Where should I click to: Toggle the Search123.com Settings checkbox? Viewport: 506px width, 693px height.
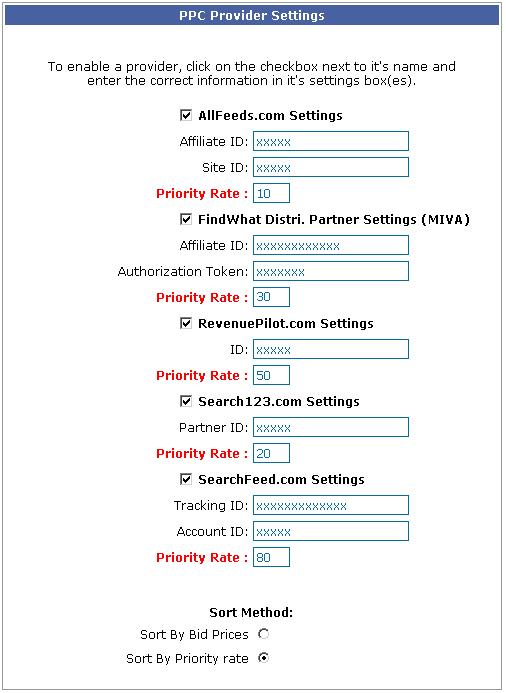point(186,401)
